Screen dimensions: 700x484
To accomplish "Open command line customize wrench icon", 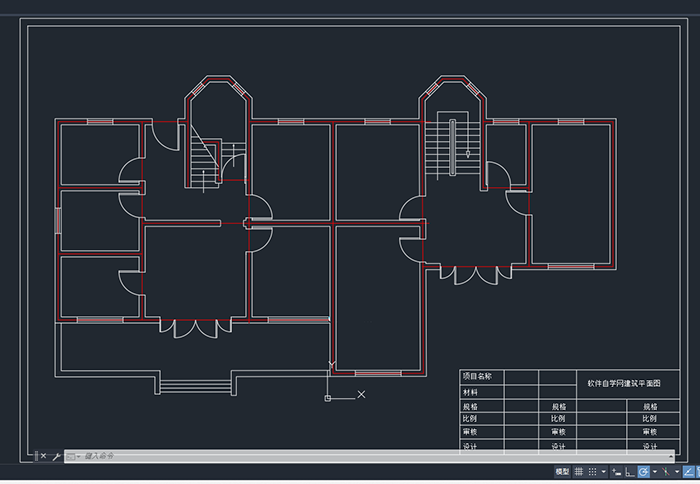I will (56, 456).
